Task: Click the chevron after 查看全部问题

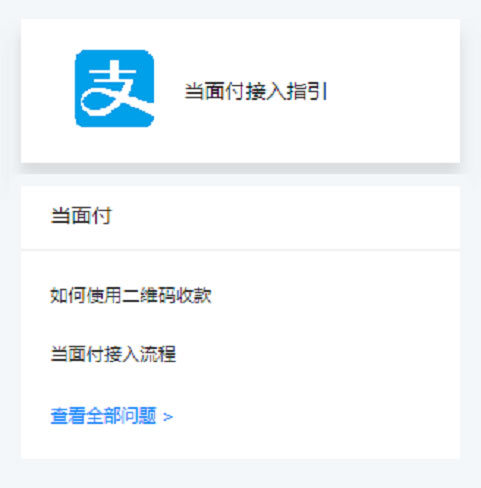Action: coord(168,417)
